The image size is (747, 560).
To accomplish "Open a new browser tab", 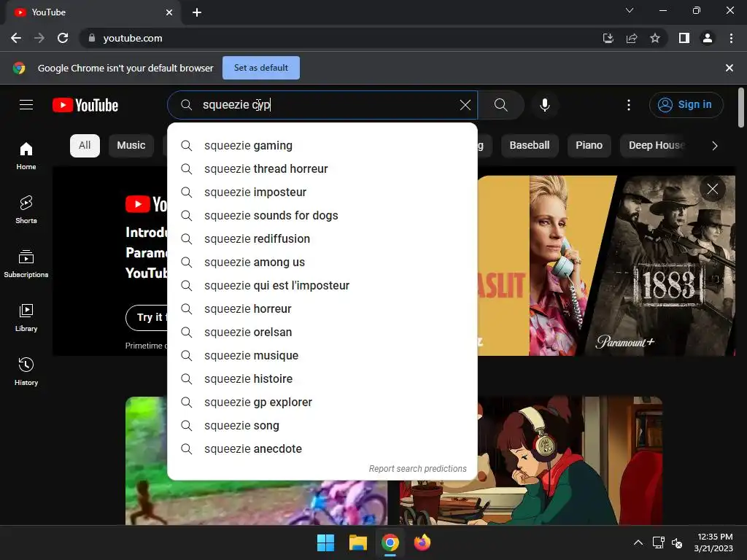I will pos(197,12).
